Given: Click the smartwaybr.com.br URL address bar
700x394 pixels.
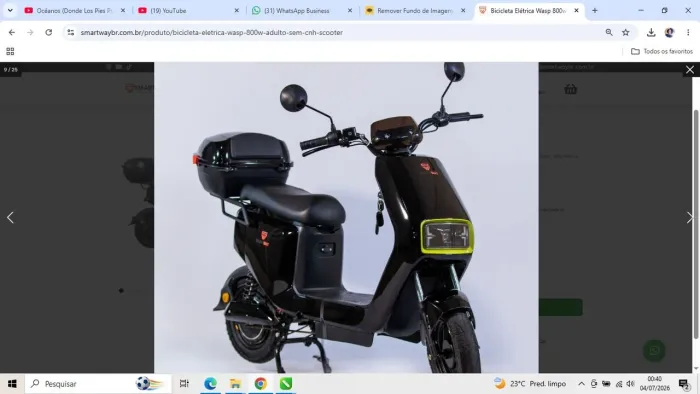Looking at the screenshot, I should coord(212,33).
